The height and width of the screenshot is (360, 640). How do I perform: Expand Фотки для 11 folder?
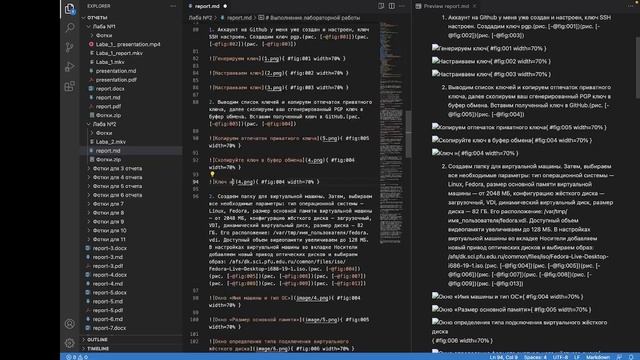[x=109, y=240]
